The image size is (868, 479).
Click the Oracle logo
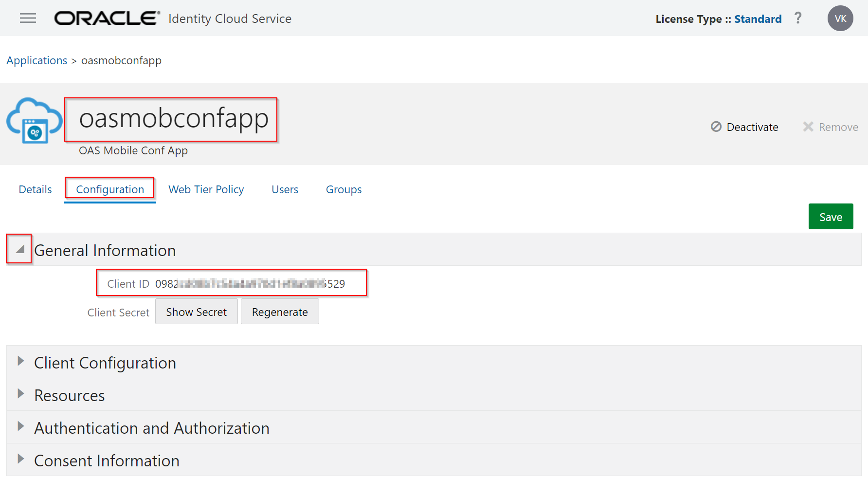click(x=107, y=18)
